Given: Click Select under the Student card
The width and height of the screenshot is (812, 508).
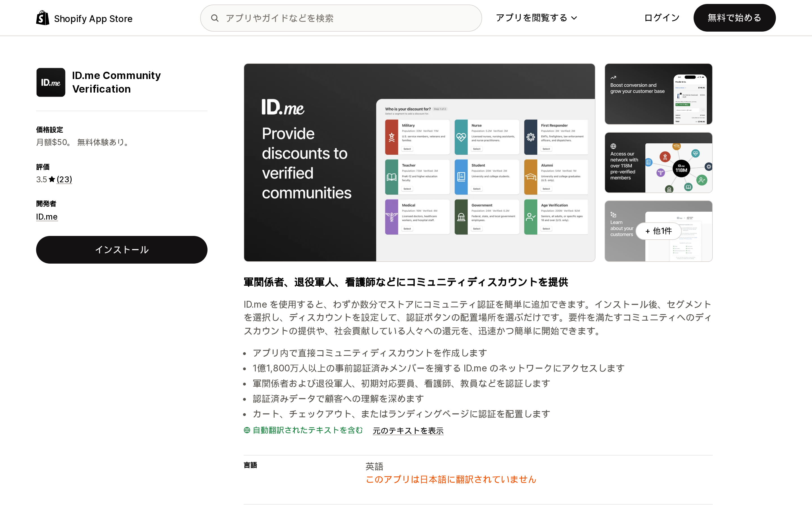Looking at the screenshot, I should [476, 189].
